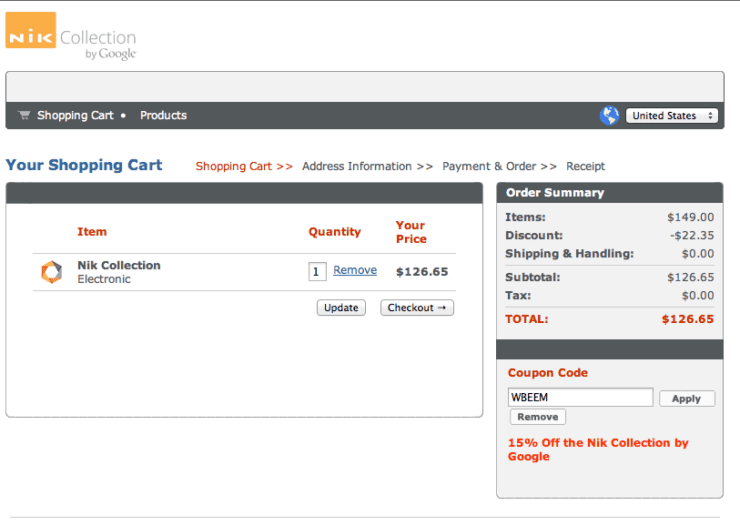Click the Shipping & Handling $0.00 value

coord(698,254)
